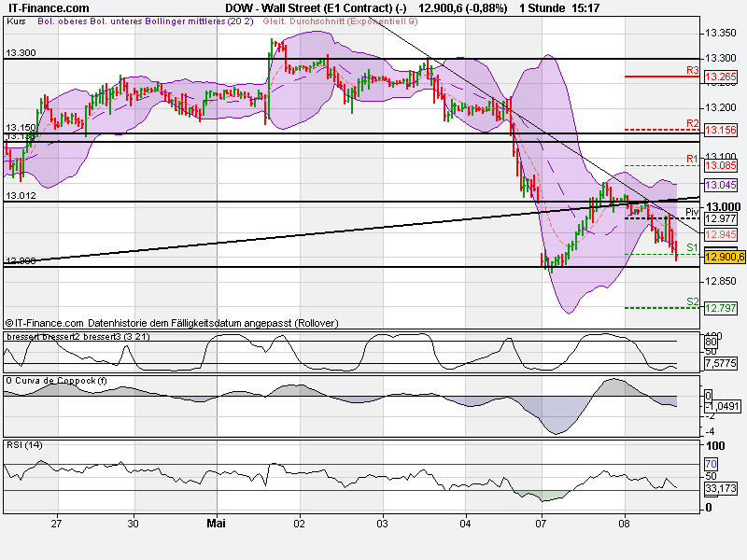The width and height of the screenshot is (747, 560).
Task: Click the moving average value 12.945
Action: 720,234
